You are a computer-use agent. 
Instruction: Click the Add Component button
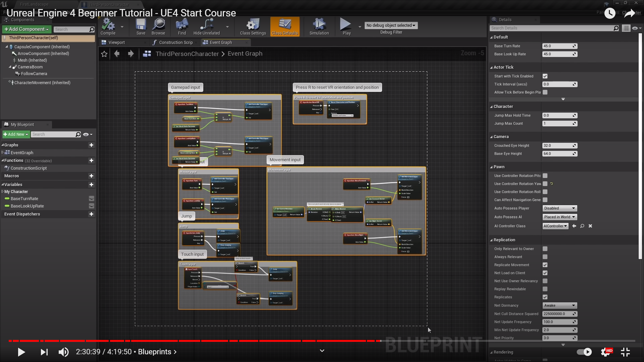click(26, 29)
